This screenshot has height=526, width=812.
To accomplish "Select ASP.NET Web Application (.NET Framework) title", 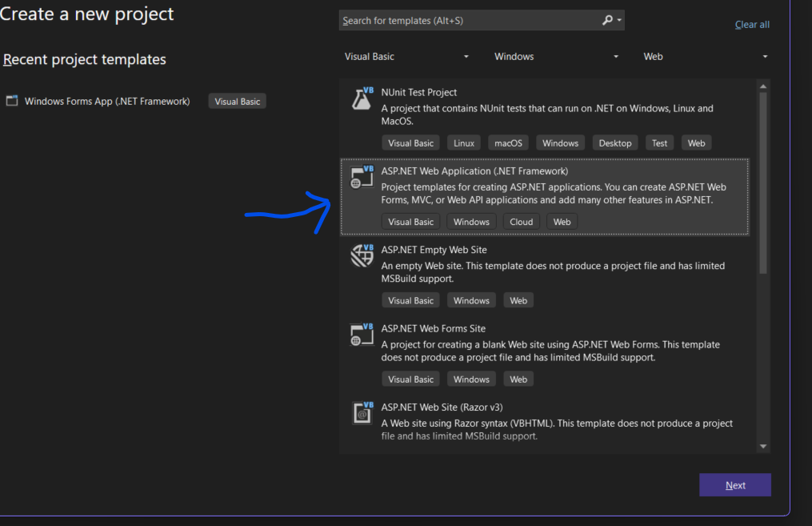I will [474, 171].
